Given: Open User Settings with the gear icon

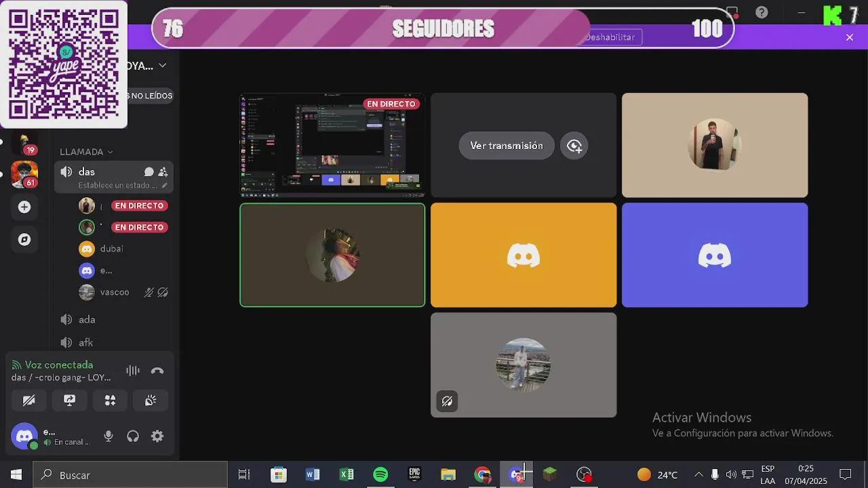Looking at the screenshot, I should pos(157,436).
